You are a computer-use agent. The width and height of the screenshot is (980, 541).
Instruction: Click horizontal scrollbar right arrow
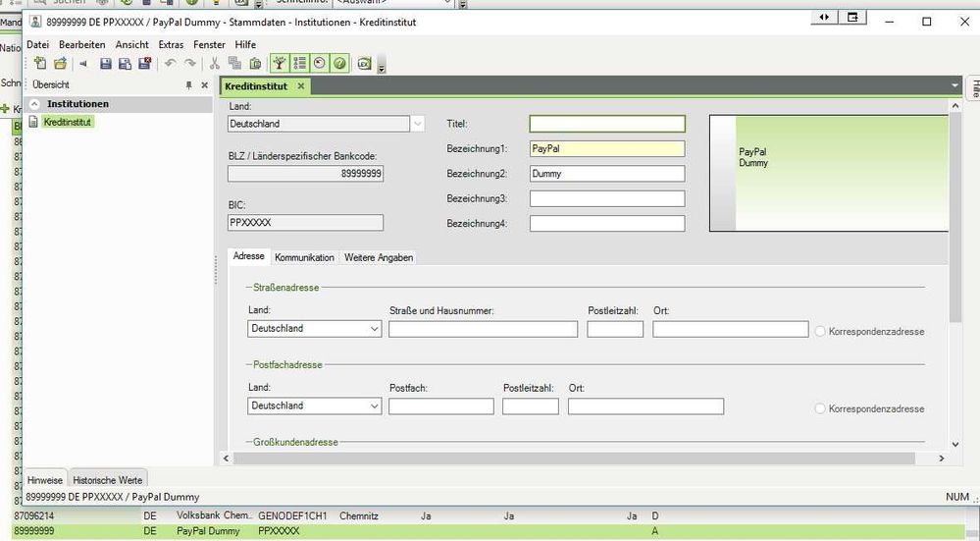(x=941, y=459)
